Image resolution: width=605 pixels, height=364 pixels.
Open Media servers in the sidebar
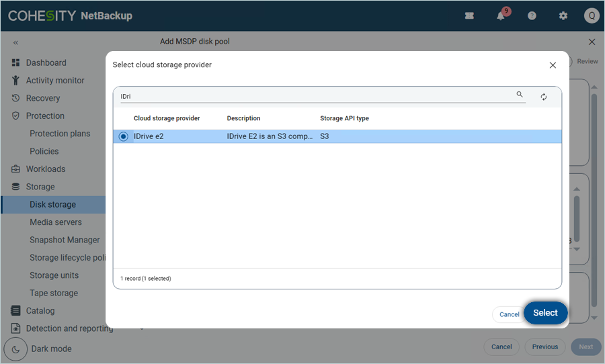pos(55,222)
